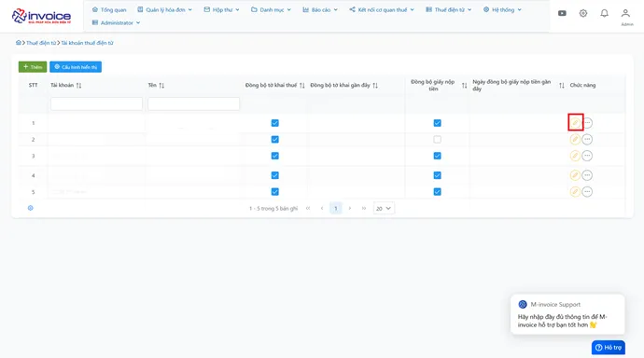Toggle row 1 Đồng bộ giấy nộp tiền checkbox

click(x=437, y=123)
